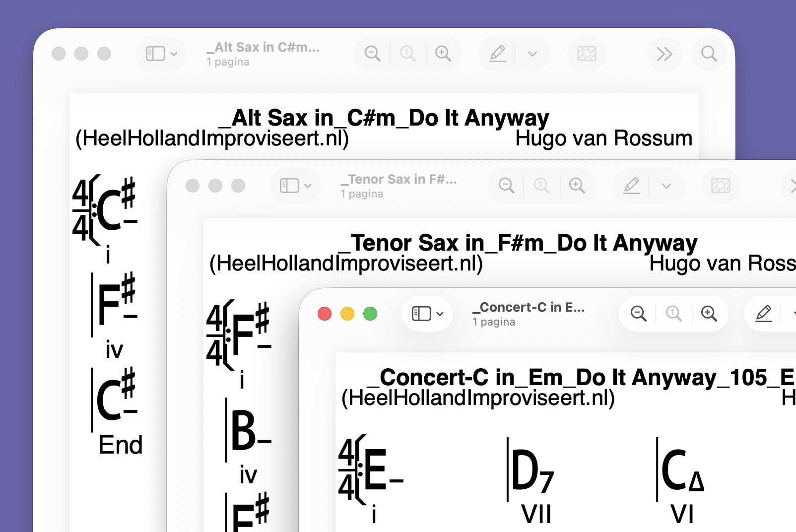Reset actual size in Tenor Sax window
This screenshot has width=796, height=532.
coord(542,186)
